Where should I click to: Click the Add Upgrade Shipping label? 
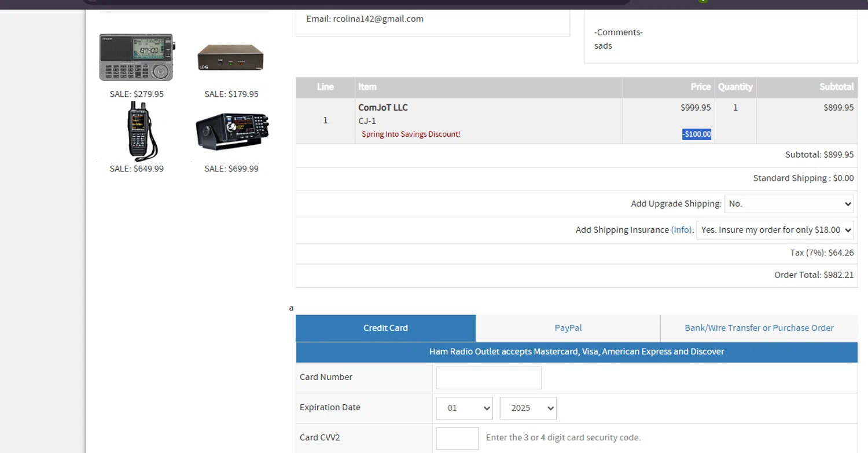676,204
